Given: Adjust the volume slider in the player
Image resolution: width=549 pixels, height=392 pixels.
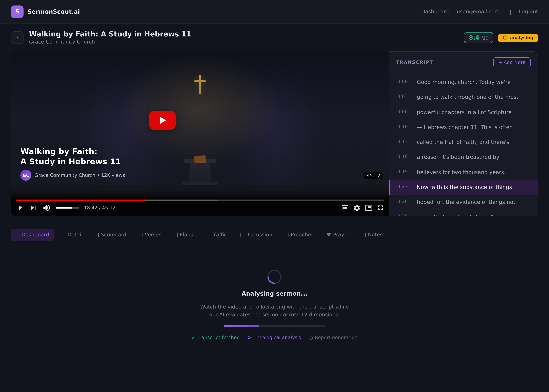Looking at the screenshot, I should pos(67,208).
